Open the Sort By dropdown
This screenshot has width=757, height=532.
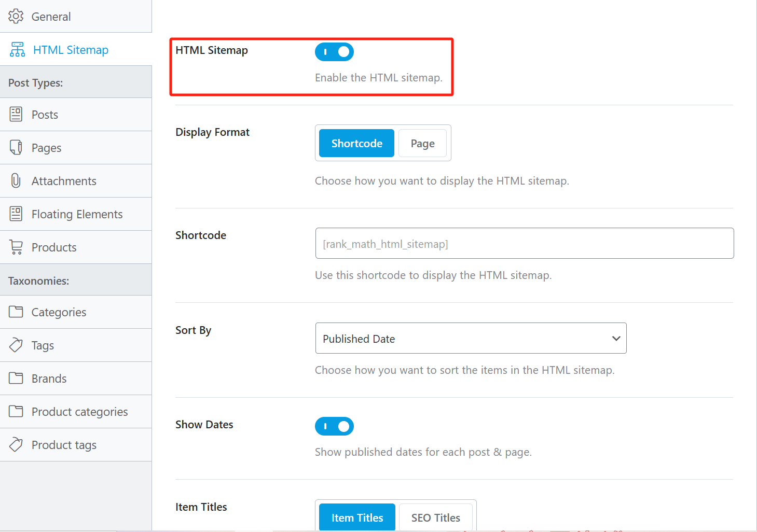[x=470, y=339]
